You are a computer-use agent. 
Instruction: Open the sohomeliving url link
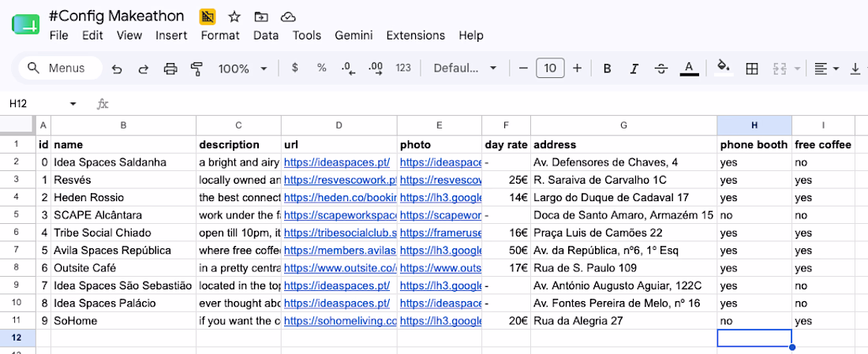pos(340,321)
